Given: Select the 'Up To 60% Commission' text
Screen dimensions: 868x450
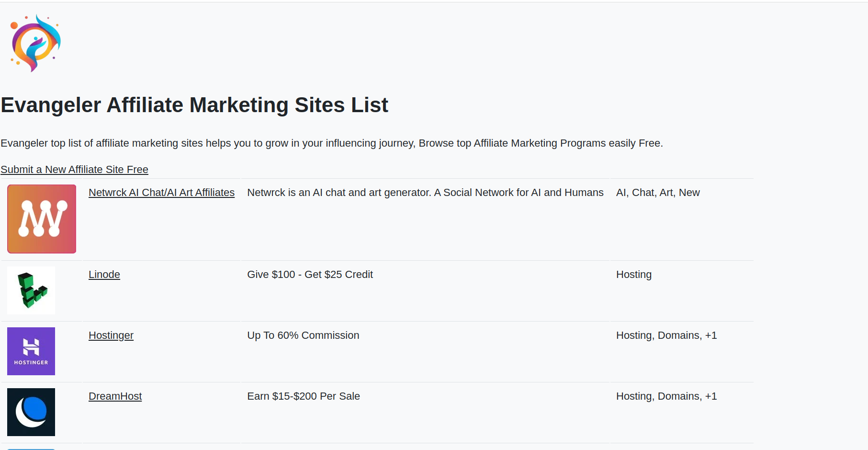Looking at the screenshot, I should pos(303,335).
